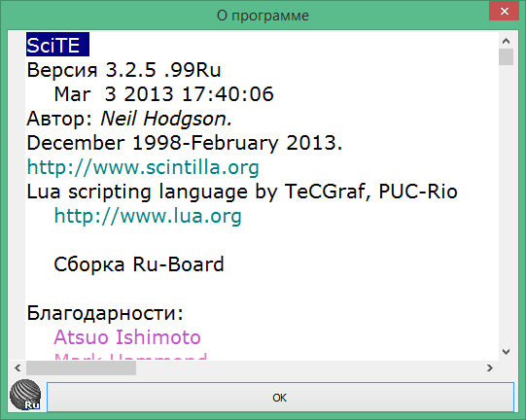526x420 pixels.
Task: Click the version line Версия 3.2.5 .99Ru
Action: click(123, 70)
